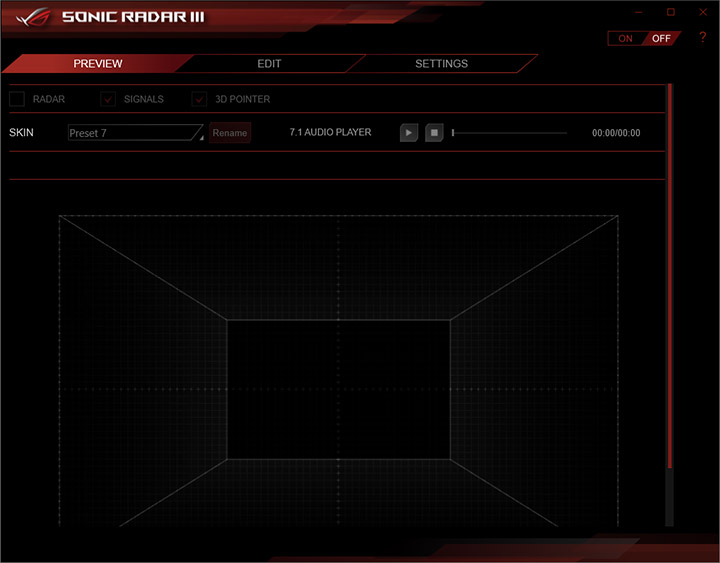Image resolution: width=720 pixels, height=563 pixels.
Task: Uncheck the SIGNALS checkbox
Action: click(108, 99)
